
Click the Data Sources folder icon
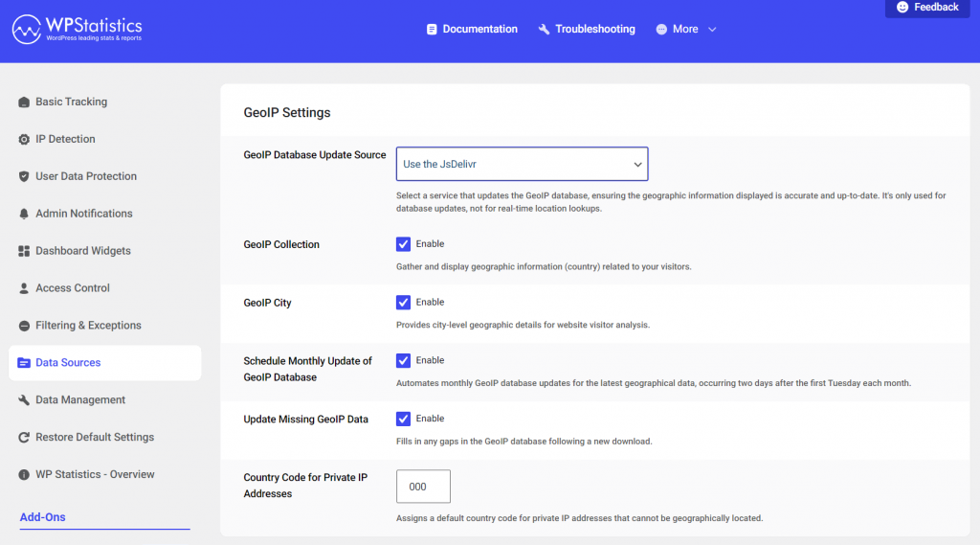pyautogui.click(x=24, y=363)
